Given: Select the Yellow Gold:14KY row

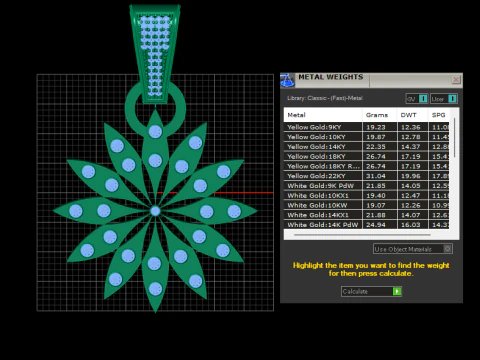Looking at the screenshot, I should (366, 147).
